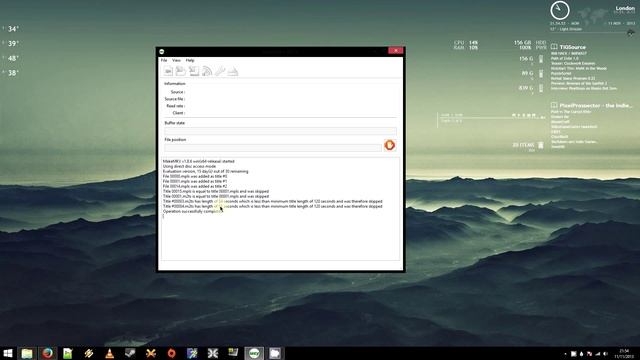This screenshot has height=360, width=640.
Task: Open the View menu in MakeMKV
Action: coord(176,60)
